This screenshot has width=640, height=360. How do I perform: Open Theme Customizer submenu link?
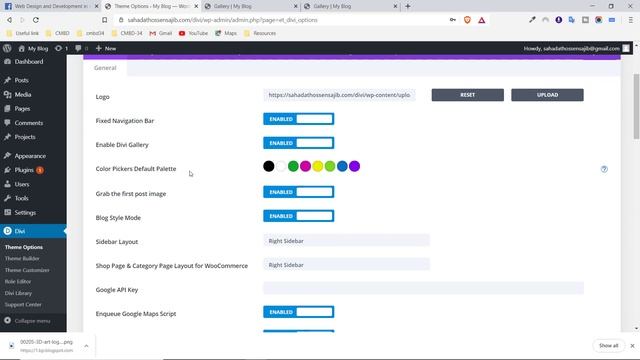pos(27,270)
